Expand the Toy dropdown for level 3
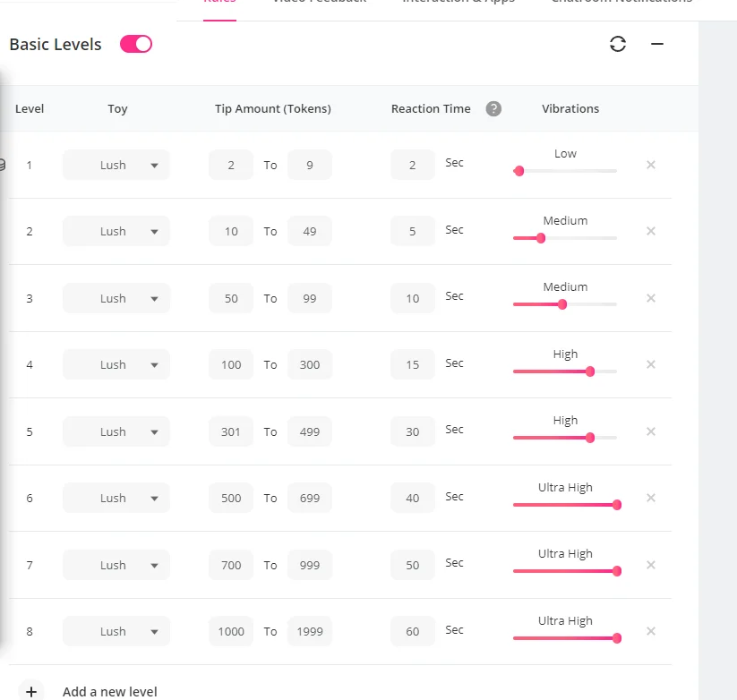The image size is (737, 700). [116, 298]
